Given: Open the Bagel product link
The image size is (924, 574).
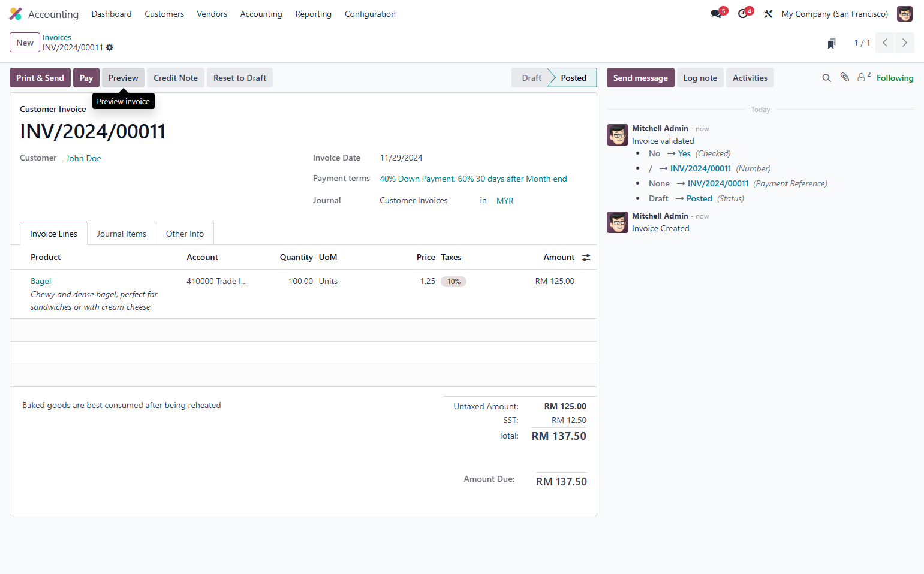Looking at the screenshot, I should [41, 281].
